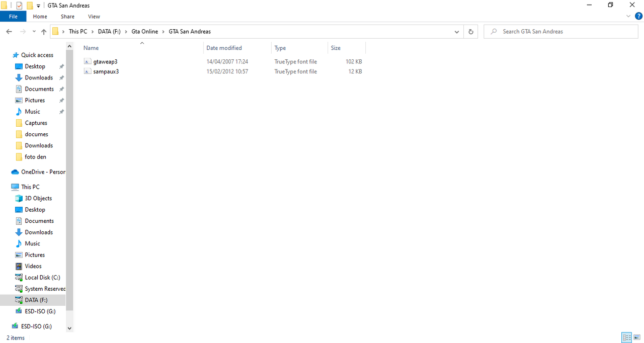
Task: Click the Quick access star icon
Action: click(x=16, y=55)
